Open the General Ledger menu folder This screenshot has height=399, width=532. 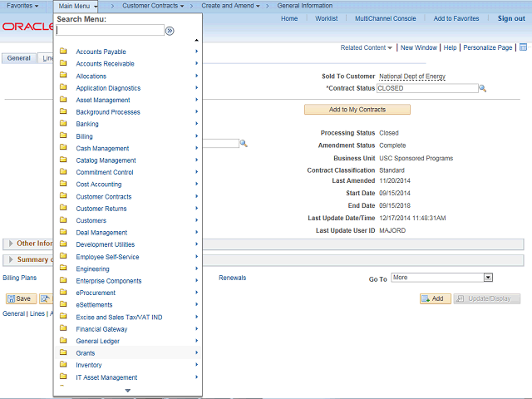tap(97, 341)
